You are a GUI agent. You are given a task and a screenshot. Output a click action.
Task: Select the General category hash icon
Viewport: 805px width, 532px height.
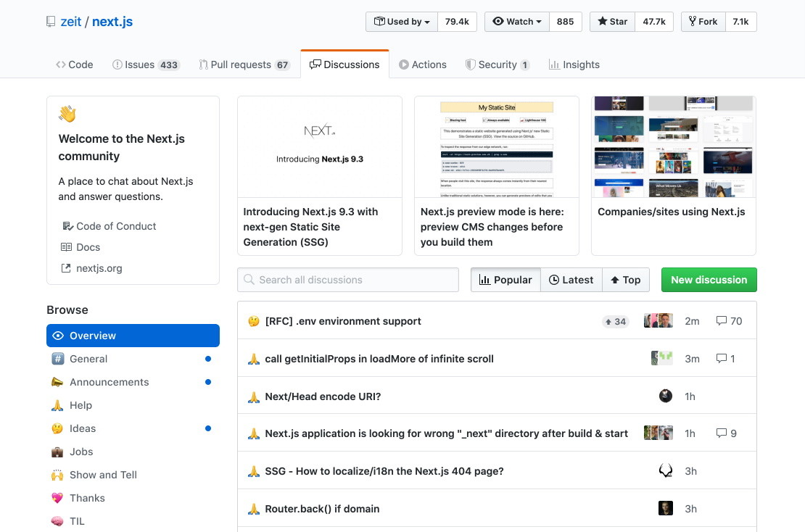point(57,359)
